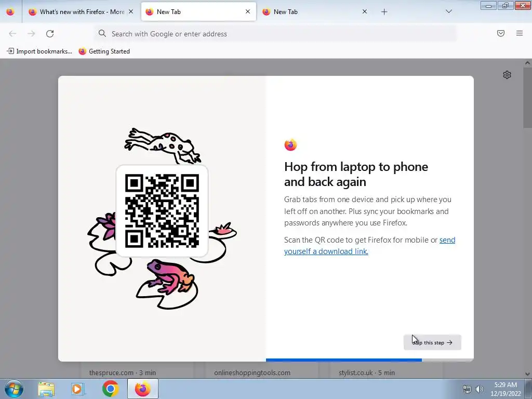Click scrollbar down arrow
The image size is (532, 399).
tap(528, 374)
